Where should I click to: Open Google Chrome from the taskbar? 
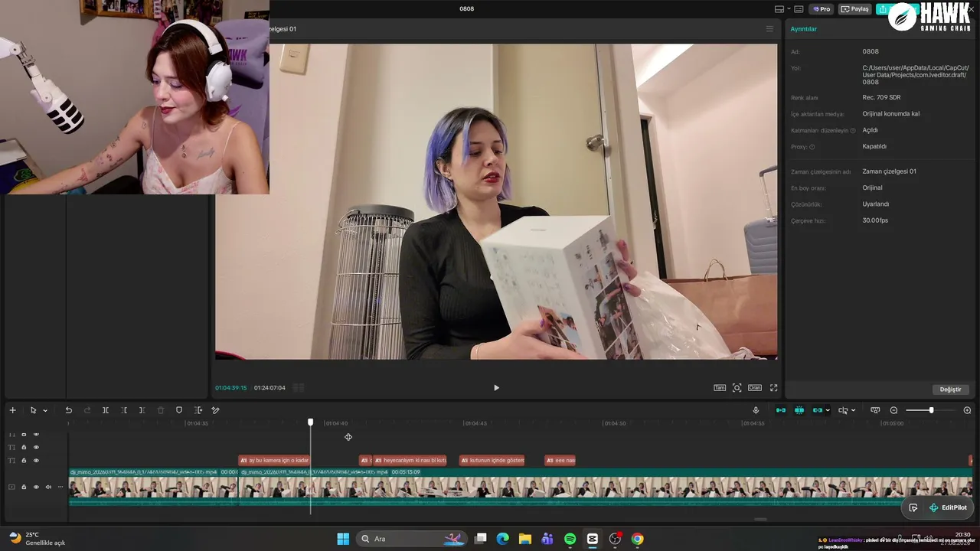637,539
